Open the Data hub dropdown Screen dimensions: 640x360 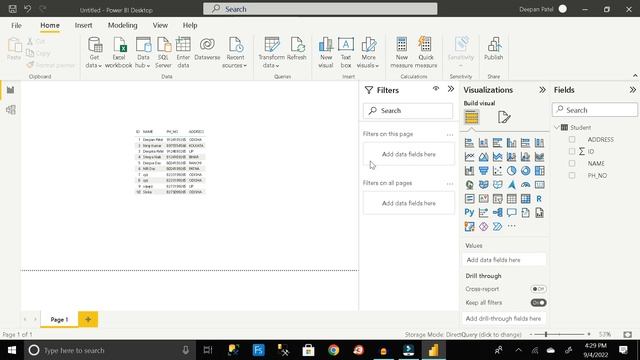(x=143, y=53)
